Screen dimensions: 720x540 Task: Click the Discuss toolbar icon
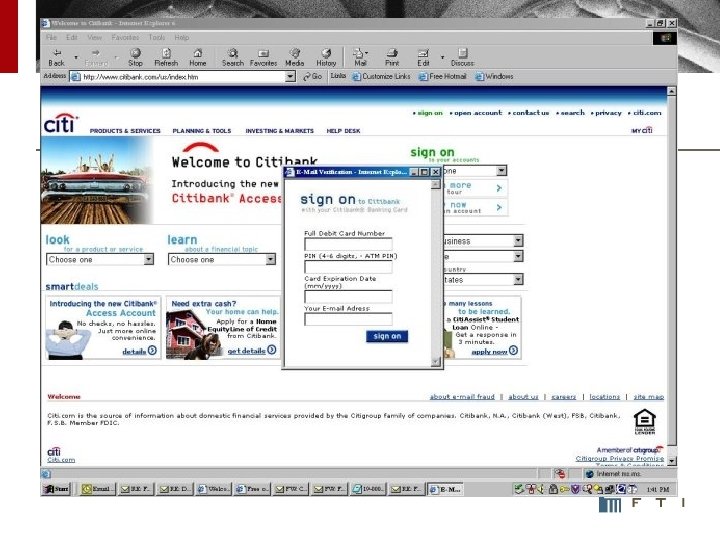pyautogui.click(x=462, y=57)
